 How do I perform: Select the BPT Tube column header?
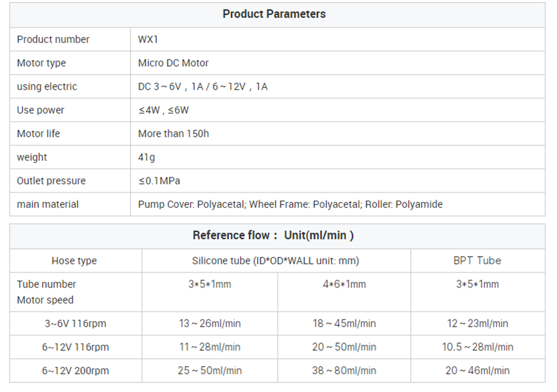click(x=477, y=261)
